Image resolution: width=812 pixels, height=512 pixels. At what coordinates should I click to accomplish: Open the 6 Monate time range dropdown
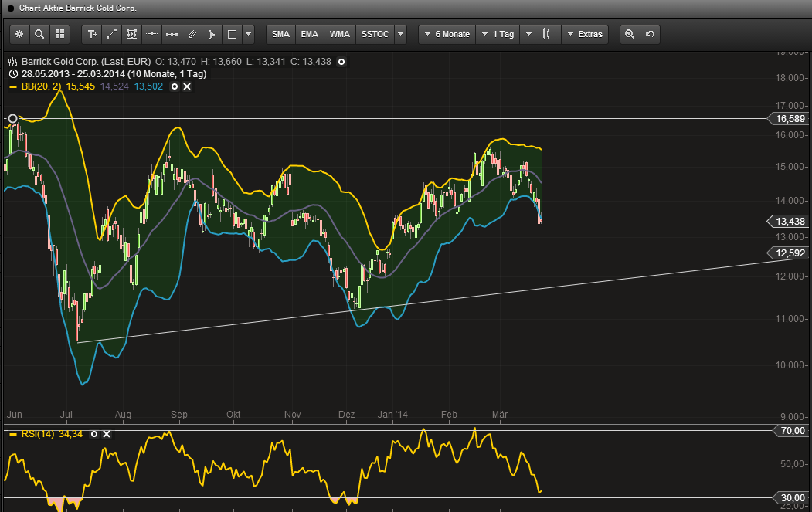[447, 34]
